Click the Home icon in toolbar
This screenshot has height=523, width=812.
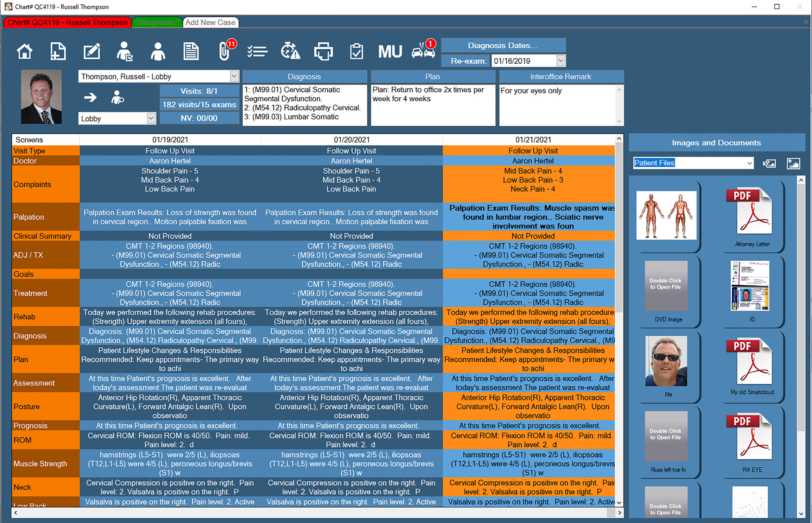coord(24,52)
